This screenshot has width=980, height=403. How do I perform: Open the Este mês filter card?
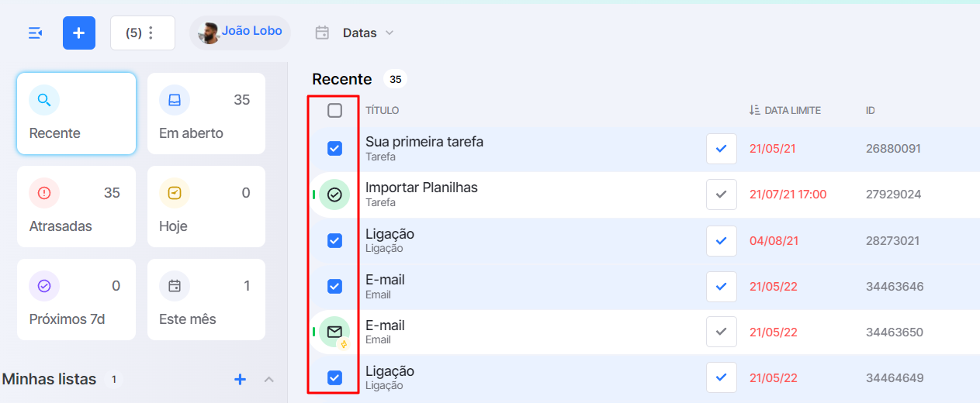[206, 300]
